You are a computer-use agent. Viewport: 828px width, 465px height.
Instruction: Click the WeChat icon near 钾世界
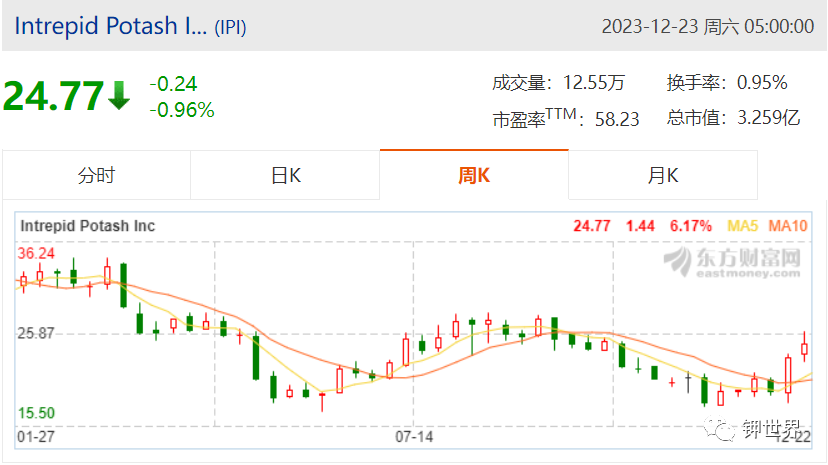(719, 428)
